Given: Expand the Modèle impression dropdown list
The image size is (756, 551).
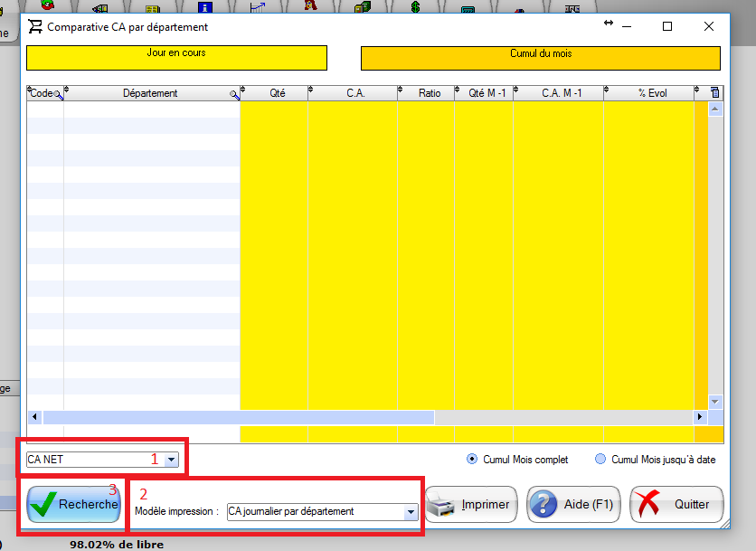Looking at the screenshot, I should (411, 512).
